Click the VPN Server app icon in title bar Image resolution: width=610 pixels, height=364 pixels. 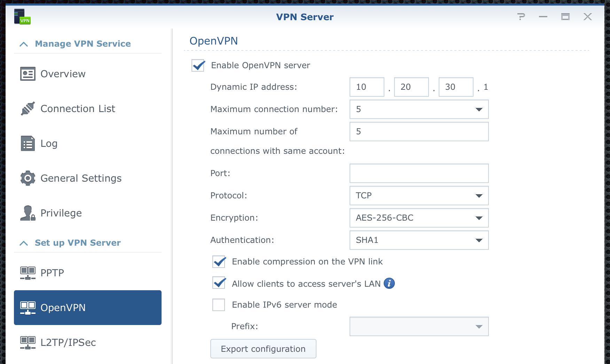pos(22,16)
